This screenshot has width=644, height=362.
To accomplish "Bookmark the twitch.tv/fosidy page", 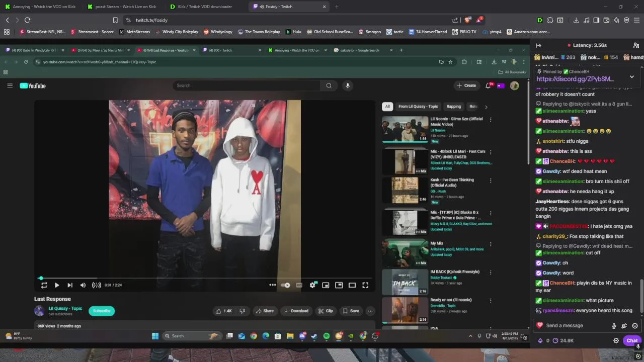I will 115,20.
